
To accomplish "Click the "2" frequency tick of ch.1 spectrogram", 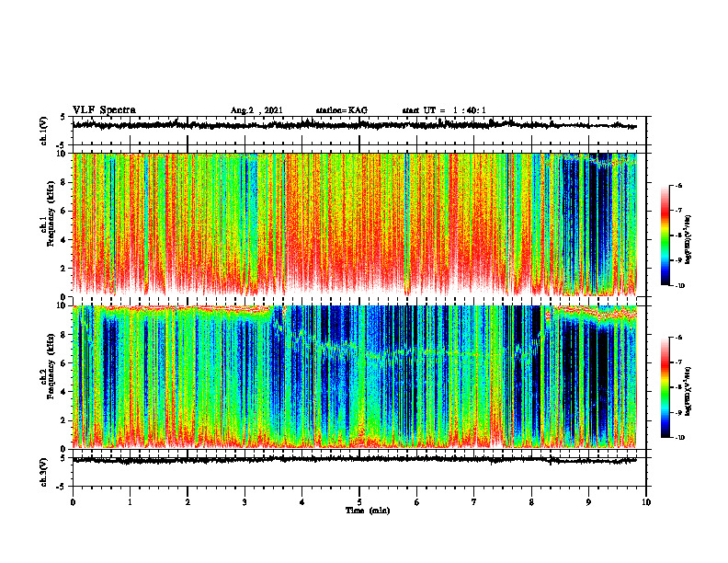I will [x=65, y=269].
